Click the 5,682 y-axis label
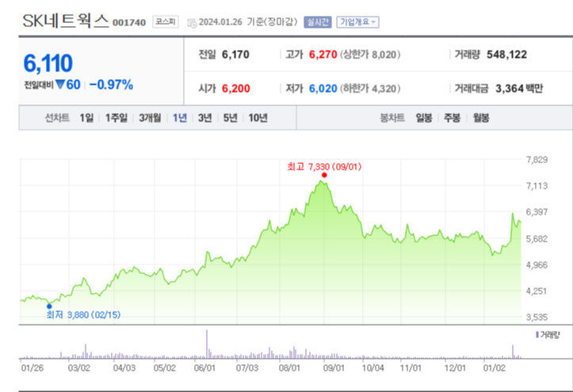Viewport: 573px width, 392px height. click(537, 238)
